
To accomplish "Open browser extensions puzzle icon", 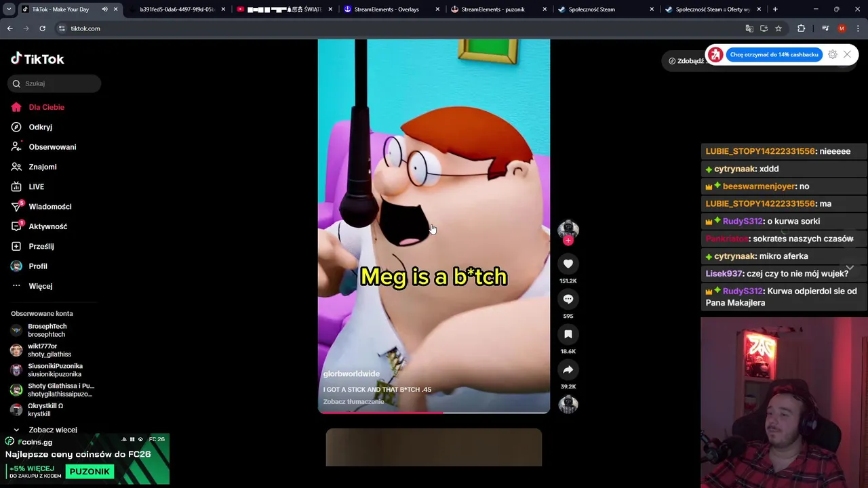I will pyautogui.click(x=802, y=28).
